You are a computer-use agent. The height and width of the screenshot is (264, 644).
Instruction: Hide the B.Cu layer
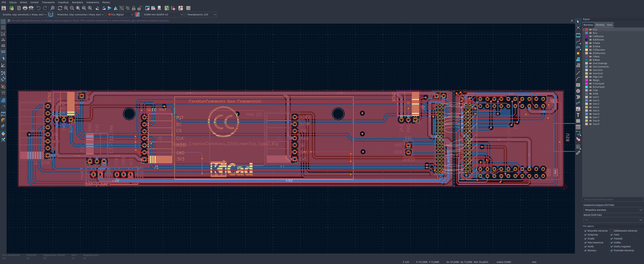pos(590,33)
